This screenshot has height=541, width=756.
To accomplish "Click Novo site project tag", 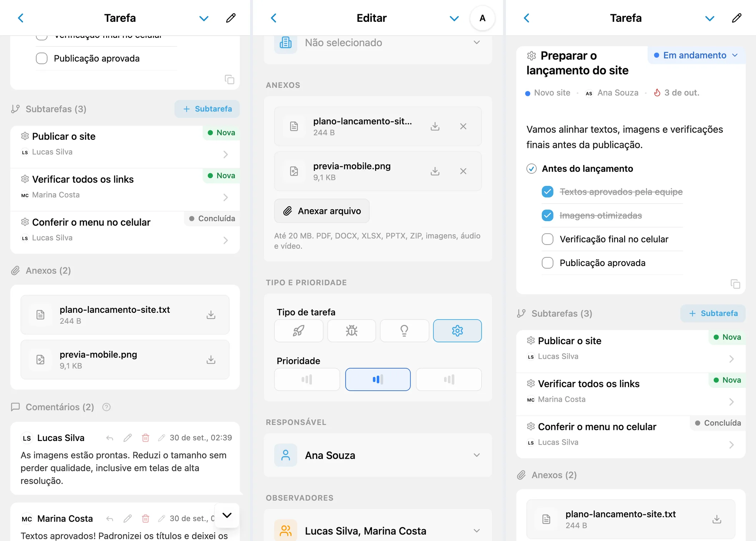I will 548,93.
